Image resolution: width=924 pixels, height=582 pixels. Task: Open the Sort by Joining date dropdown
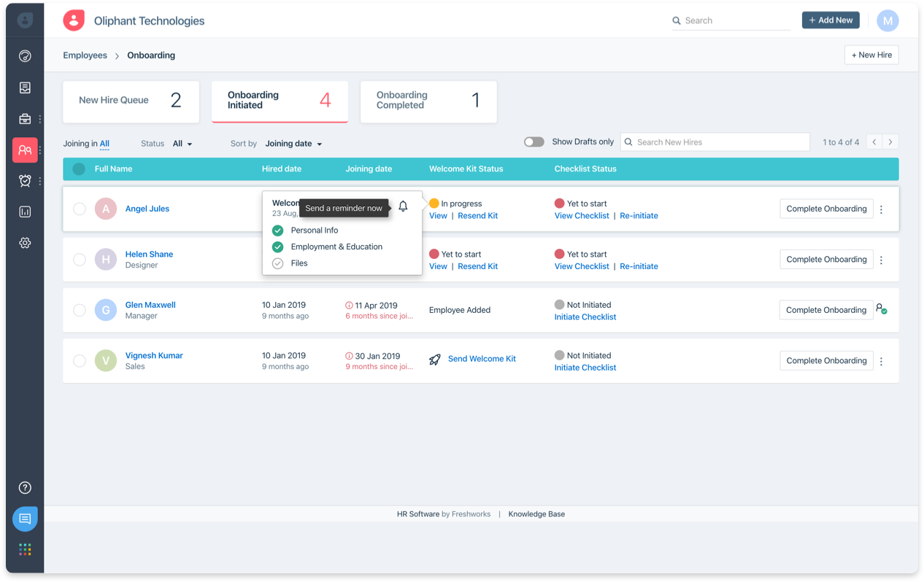tap(293, 144)
